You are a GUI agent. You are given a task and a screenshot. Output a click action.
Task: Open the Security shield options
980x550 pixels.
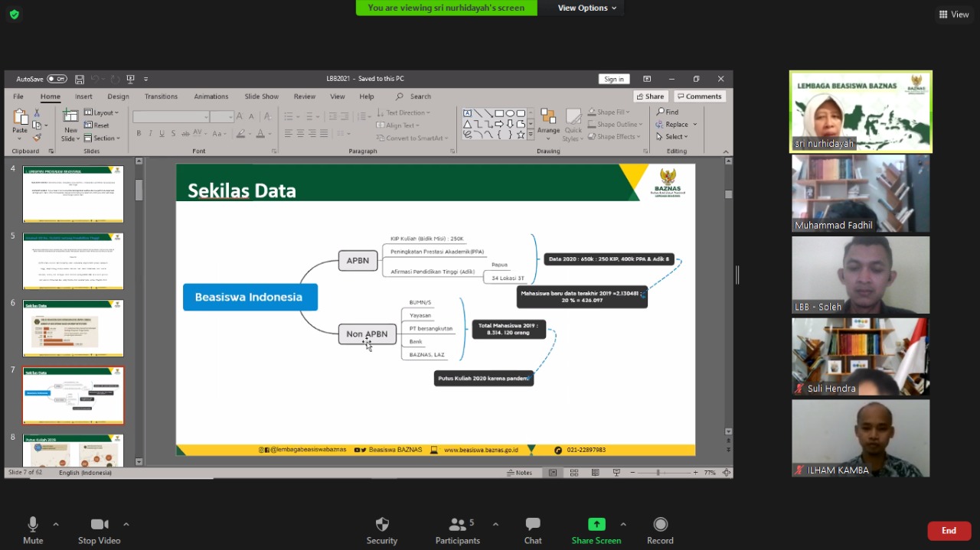pos(382,525)
